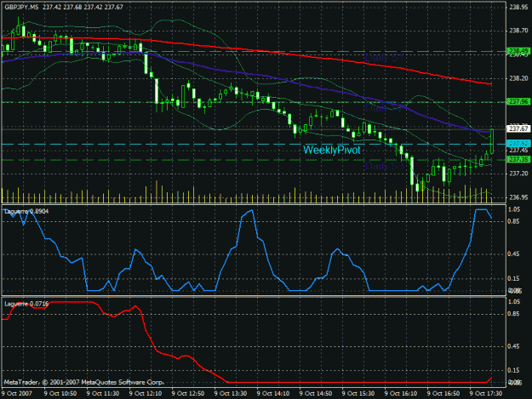Click 0.45 on the blue Laguerre scale
The image size is (532, 399).
[x=514, y=254]
